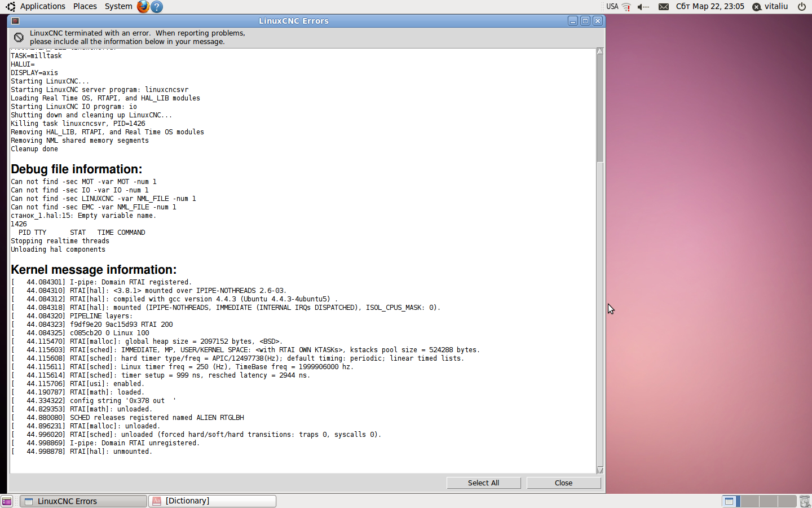
Task: Launch Firefox from the top panel
Action: 143,7
